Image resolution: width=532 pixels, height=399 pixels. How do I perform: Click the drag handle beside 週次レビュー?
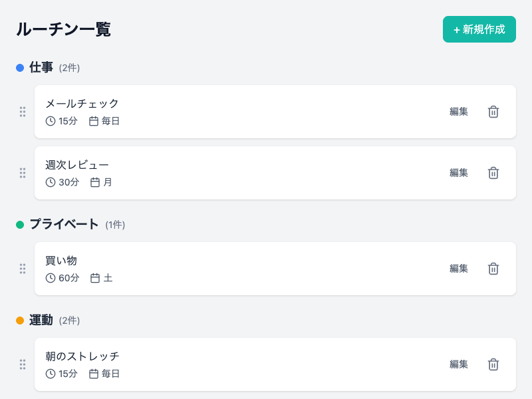tap(23, 173)
